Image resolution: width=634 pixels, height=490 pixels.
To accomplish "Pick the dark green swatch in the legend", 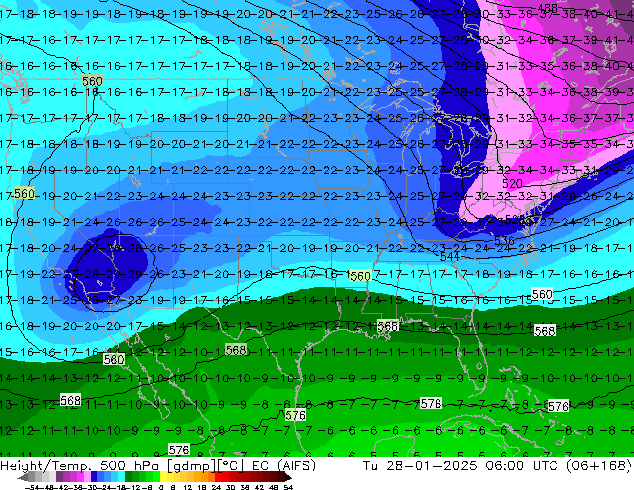I will pyautogui.click(x=129, y=477).
